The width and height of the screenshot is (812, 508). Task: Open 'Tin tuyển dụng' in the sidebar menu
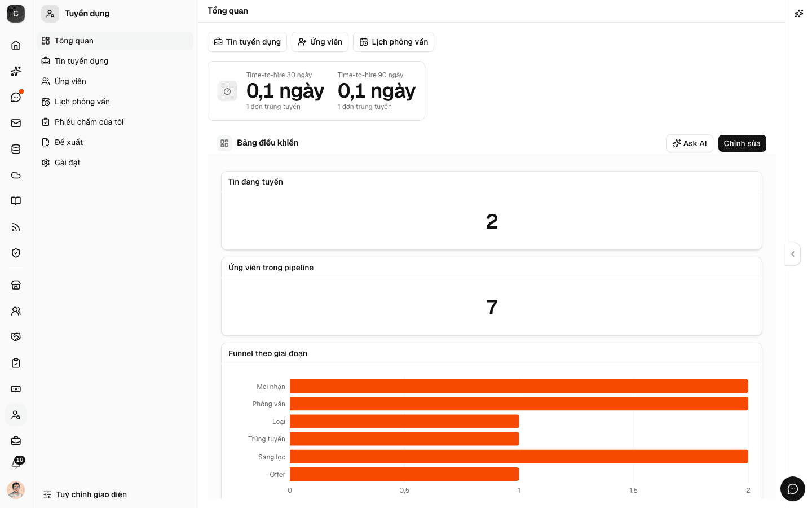point(115,61)
